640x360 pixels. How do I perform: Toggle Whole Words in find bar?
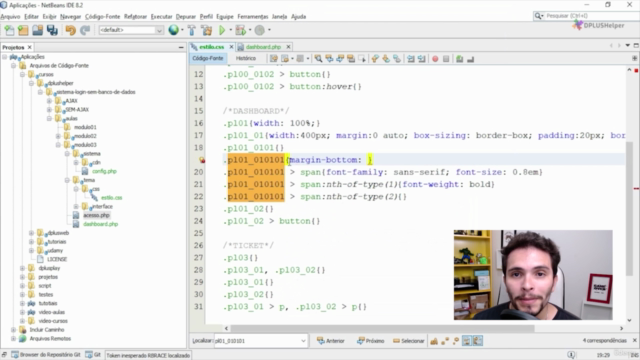coord(445,341)
